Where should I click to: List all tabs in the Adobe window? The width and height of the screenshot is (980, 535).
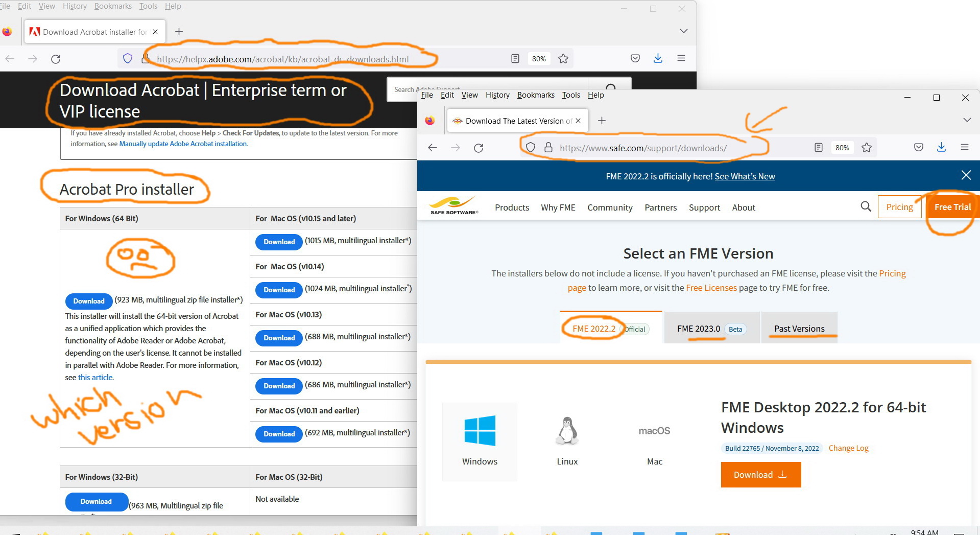(x=683, y=31)
